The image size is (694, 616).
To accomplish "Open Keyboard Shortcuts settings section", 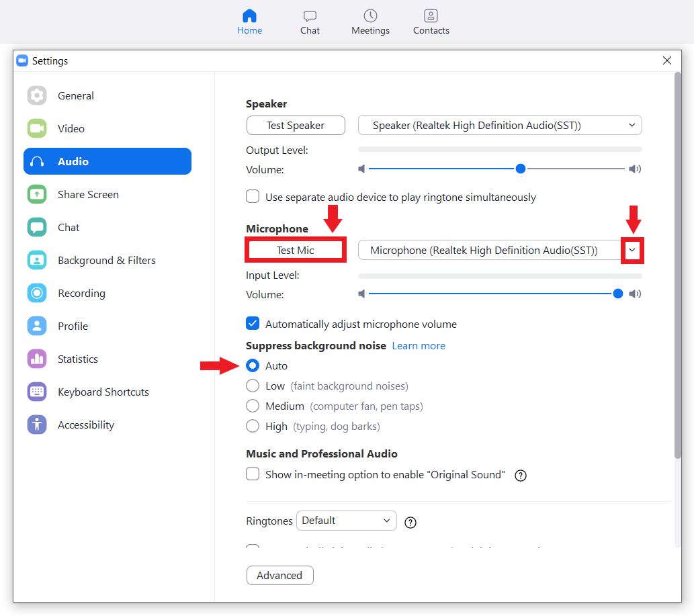I will point(103,392).
